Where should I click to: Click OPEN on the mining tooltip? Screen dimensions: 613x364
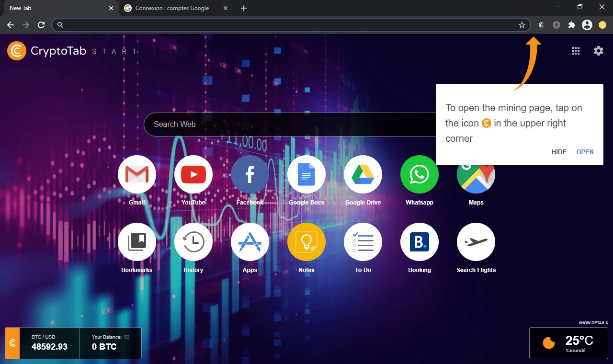point(585,152)
